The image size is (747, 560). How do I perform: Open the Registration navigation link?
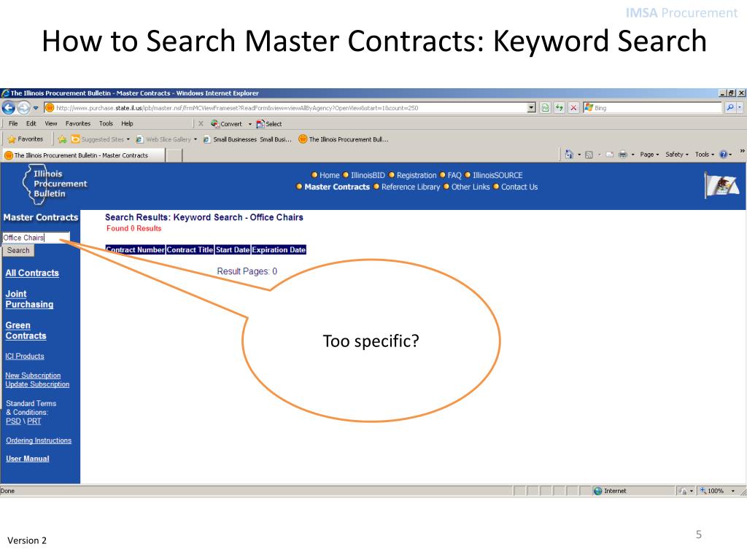point(417,175)
